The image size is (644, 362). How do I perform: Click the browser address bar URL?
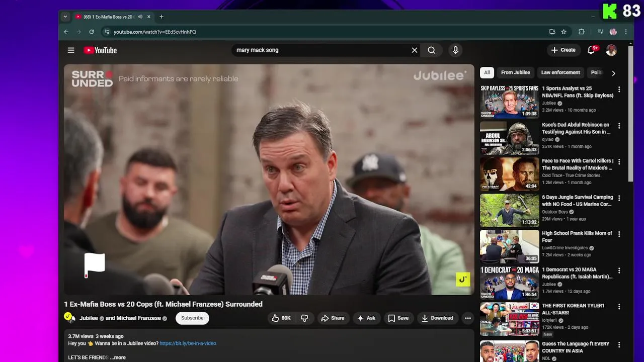(155, 32)
